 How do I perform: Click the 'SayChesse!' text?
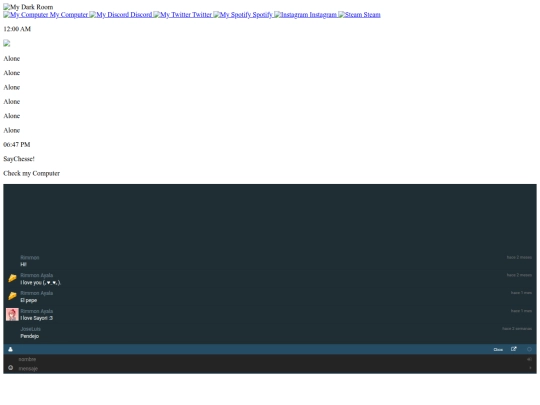19,159
